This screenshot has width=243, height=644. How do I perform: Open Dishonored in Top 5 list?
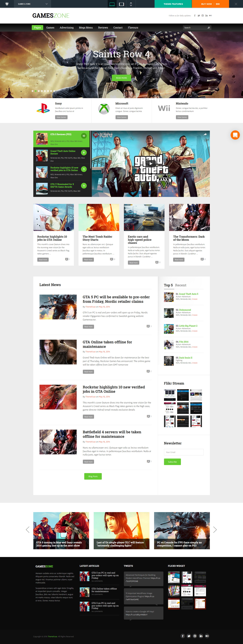tap(185, 310)
